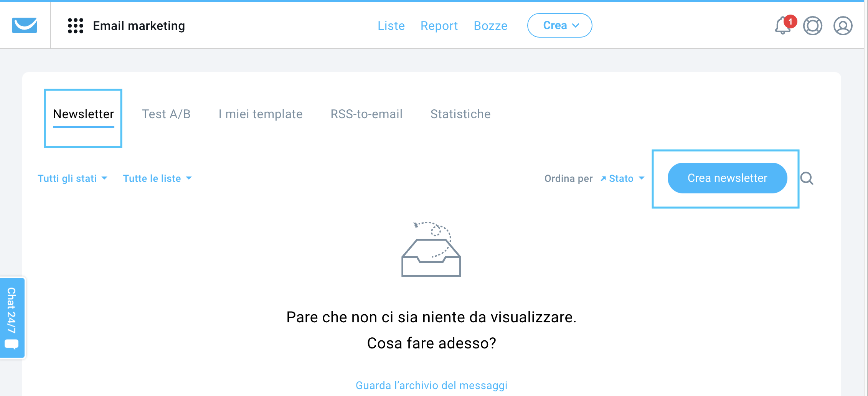Expand the Tutte le liste filter
The image size is (868, 396).
click(x=157, y=178)
